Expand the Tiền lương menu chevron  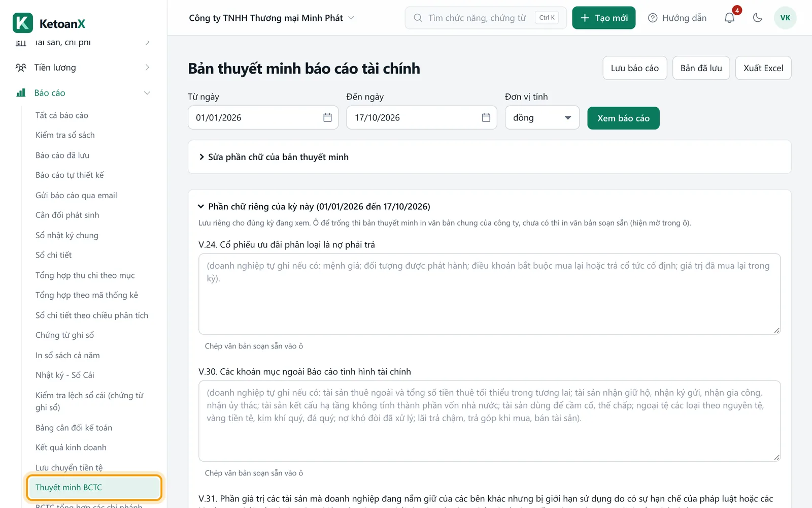point(147,68)
